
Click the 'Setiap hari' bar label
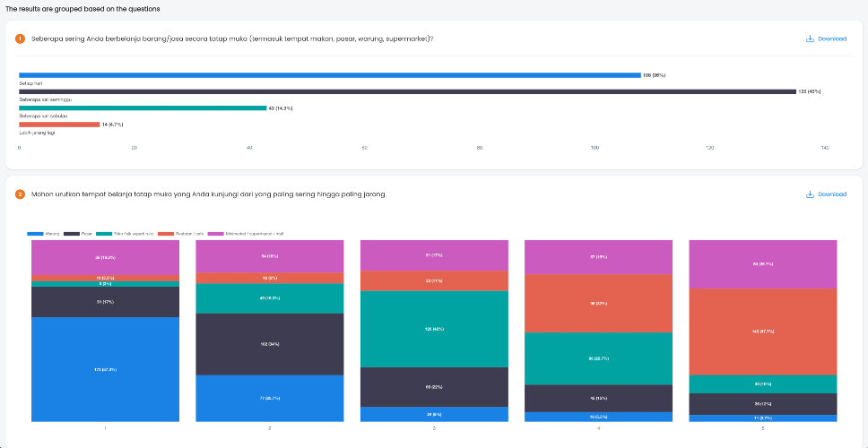tap(30, 83)
